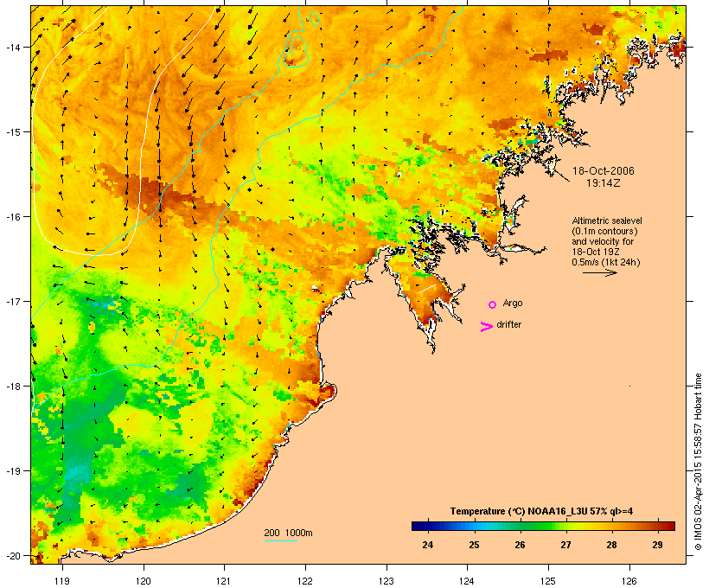Click the colorbar tick label 25
Viewport: 709px width, 588px height.
[474, 545]
